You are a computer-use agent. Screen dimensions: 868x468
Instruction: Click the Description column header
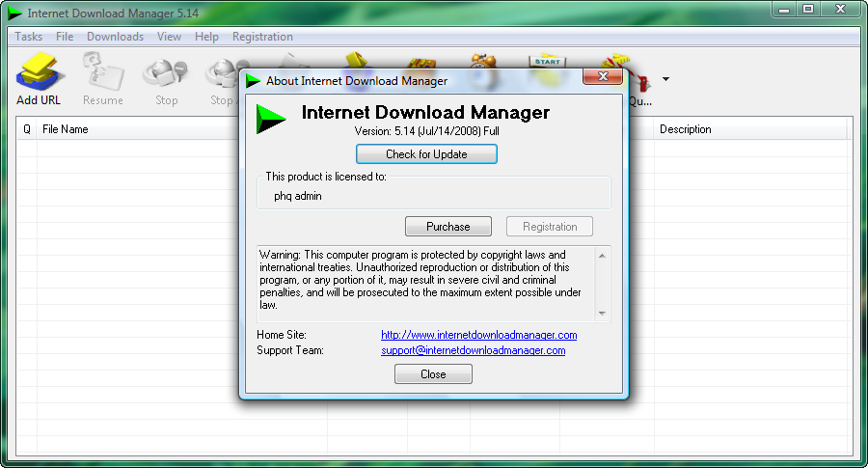pyautogui.click(x=750, y=129)
